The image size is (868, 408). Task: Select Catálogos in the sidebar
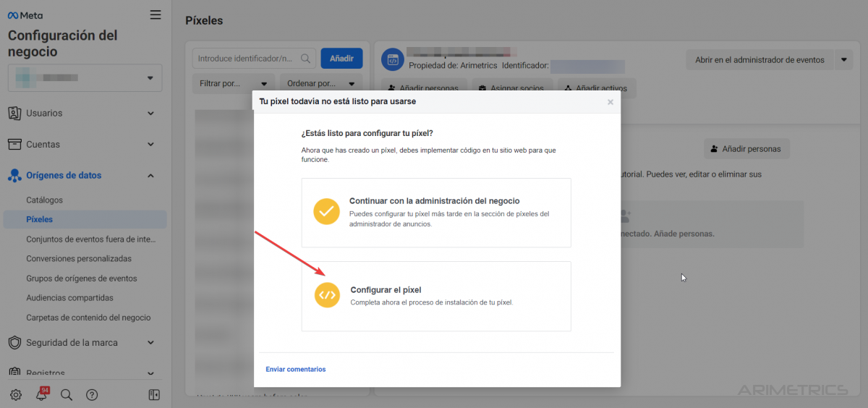[x=45, y=200]
